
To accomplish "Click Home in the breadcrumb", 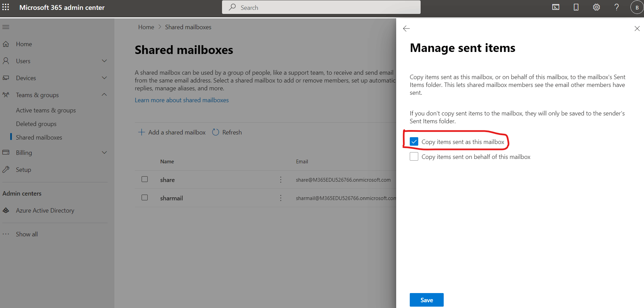I will 146,27.
